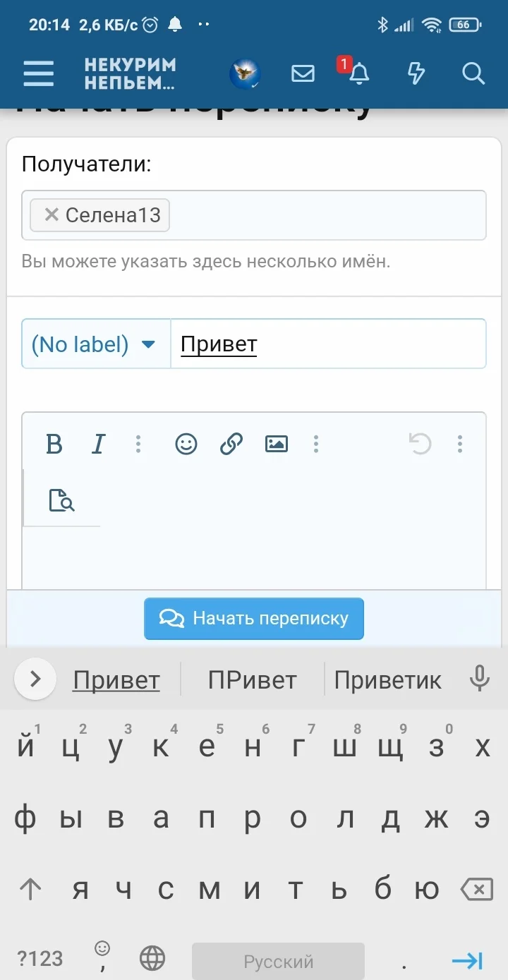Pick the "ПРивет" keyboard suggestion

pyautogui.click(x=252, y=680)
